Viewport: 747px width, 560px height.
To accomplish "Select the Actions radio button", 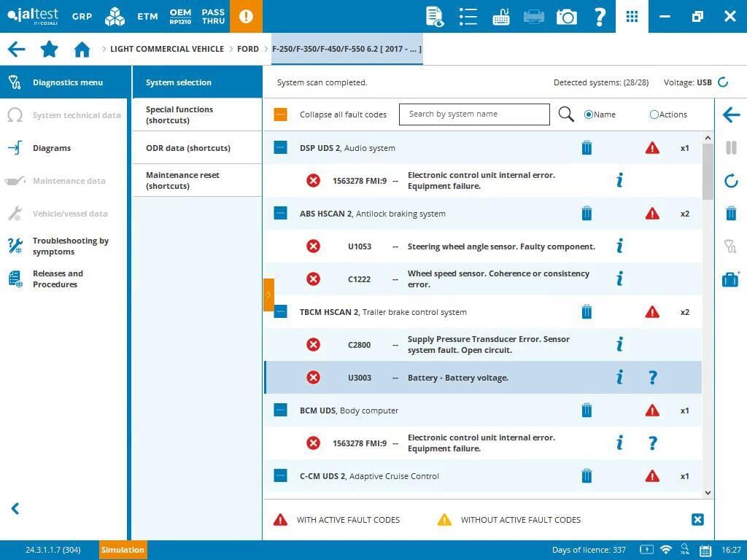I will 654,114.
